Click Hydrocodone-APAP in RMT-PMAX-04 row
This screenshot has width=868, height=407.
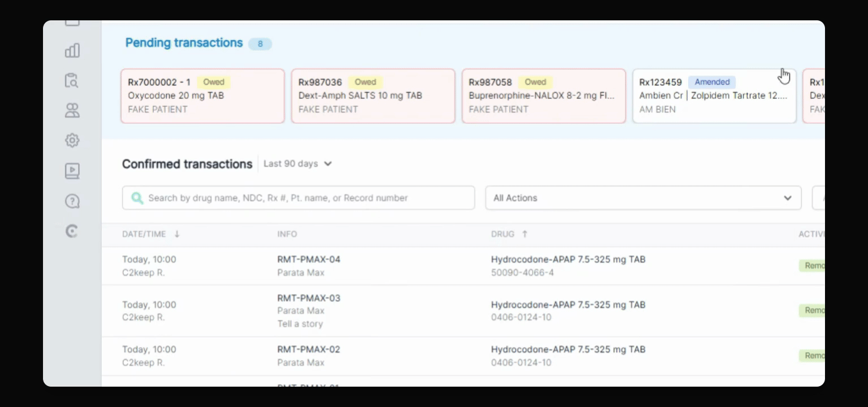click(568, 259)
